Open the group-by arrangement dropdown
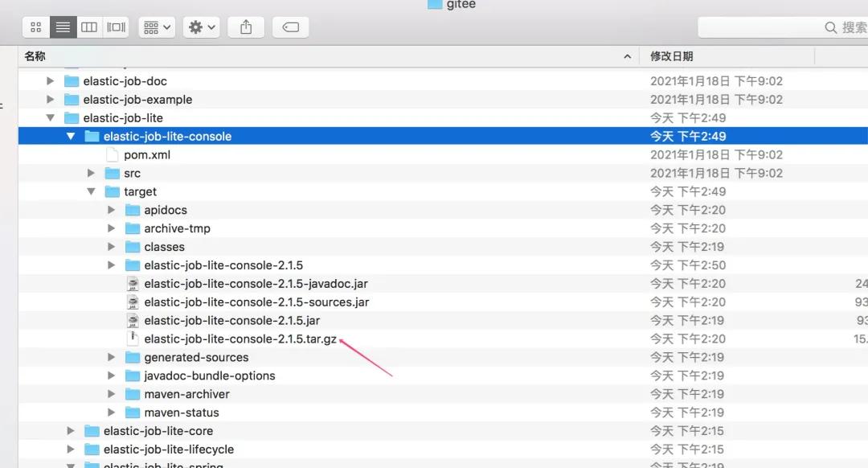868x468 pixels. (x=157, y=27)
